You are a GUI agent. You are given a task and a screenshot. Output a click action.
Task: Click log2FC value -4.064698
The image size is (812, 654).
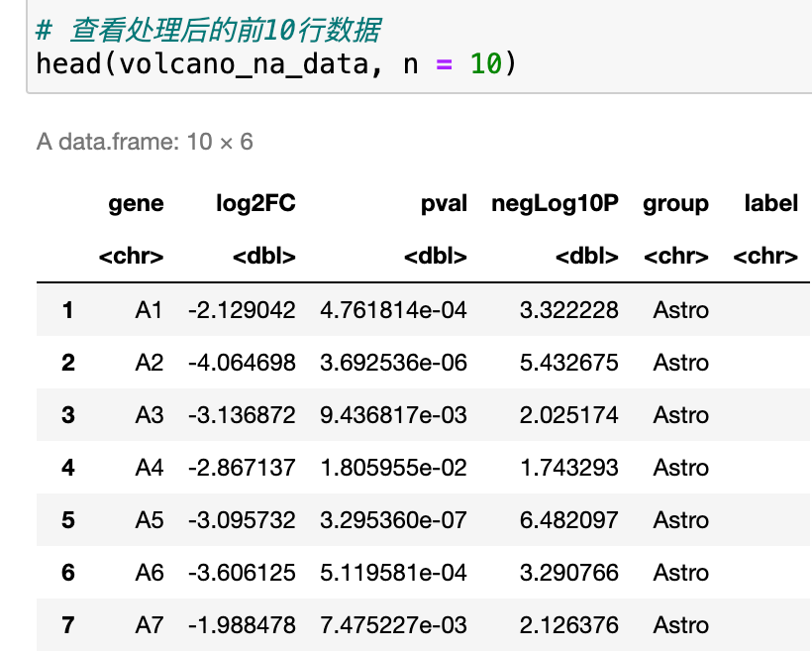[242, 363]
